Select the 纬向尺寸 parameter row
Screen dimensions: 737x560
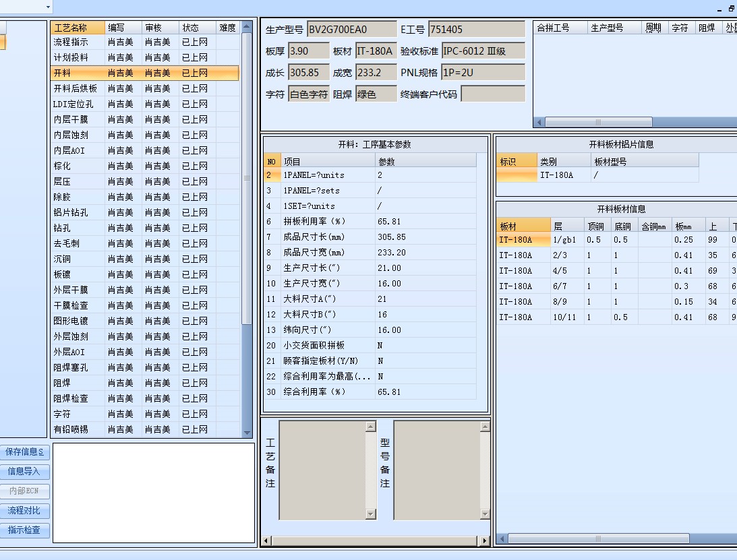(370, 330)
